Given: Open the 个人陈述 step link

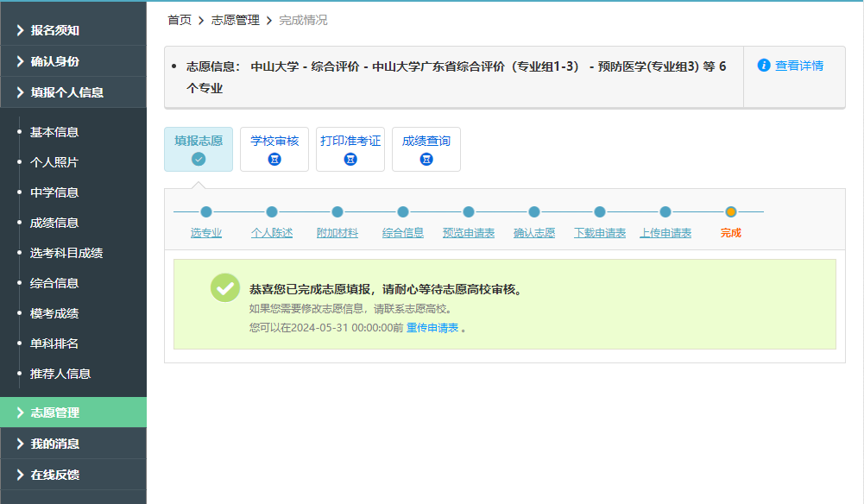Looking at the screenshot, I should [272, 233].
